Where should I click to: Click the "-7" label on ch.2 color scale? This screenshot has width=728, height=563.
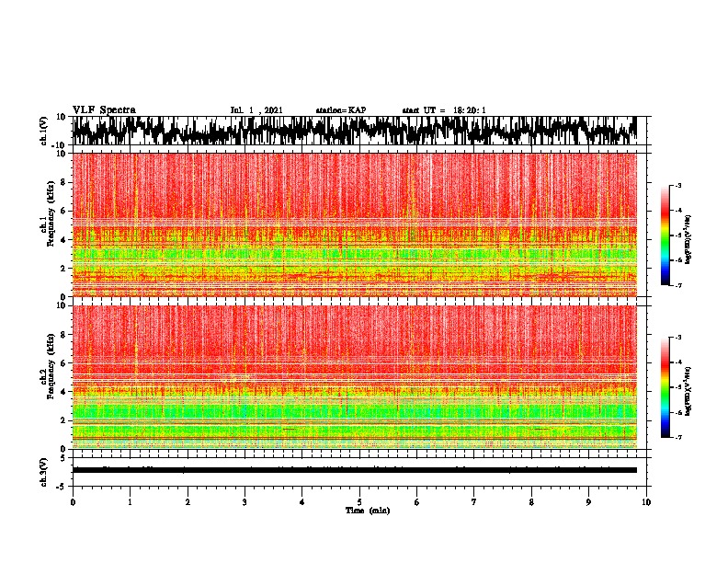click(x=677, y=437)
